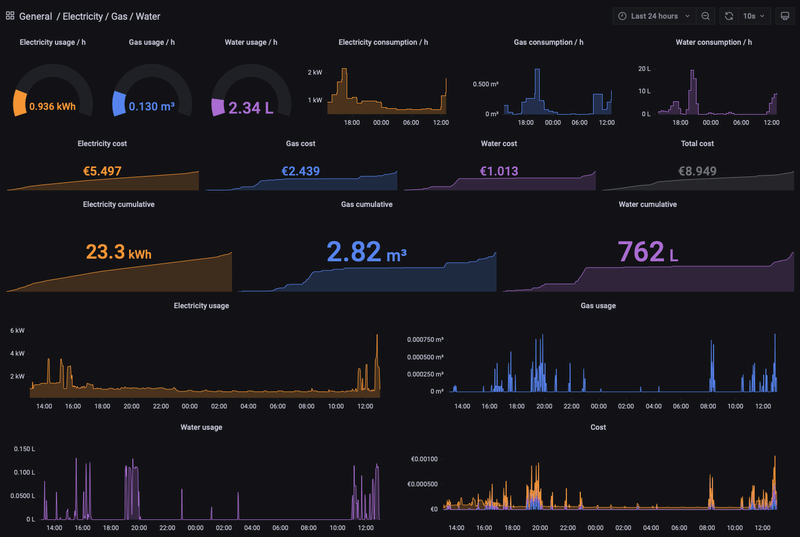Click the Electricity cost €5.497 stat
The height and width of the screenshot is (537, 800).
[102, 171]
